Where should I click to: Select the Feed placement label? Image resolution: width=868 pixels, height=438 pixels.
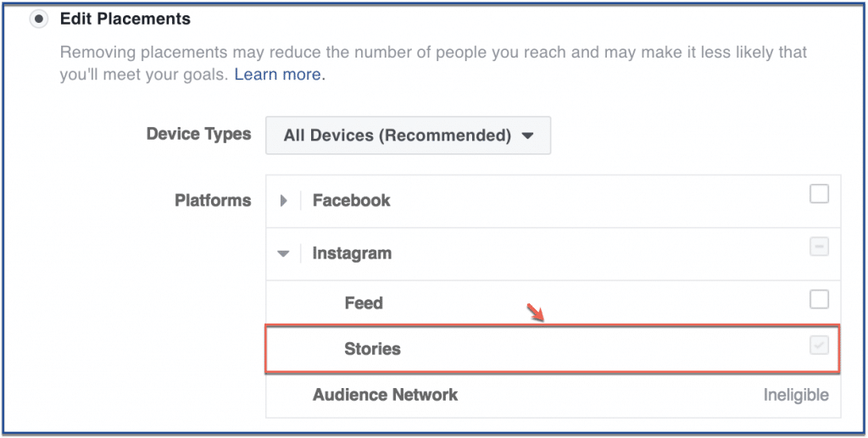[364, 303]
